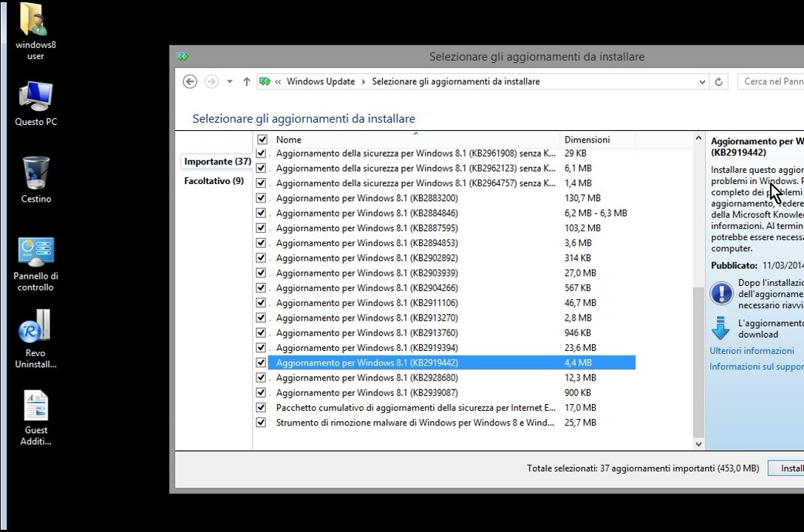The height and width of the screenshot is (532, 804).
Task: Click the Windows Update address bar icon
Action: click(x=265, y=81)
